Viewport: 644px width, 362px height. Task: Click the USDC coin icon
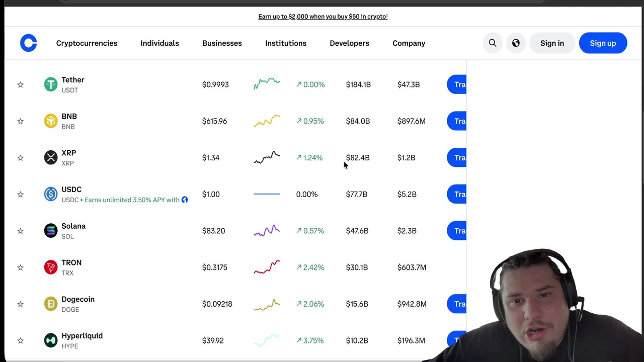coord(51,194)
